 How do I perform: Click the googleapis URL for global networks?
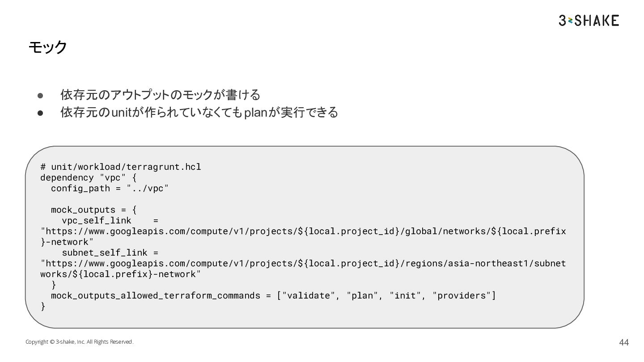click(x=303, y=236)
